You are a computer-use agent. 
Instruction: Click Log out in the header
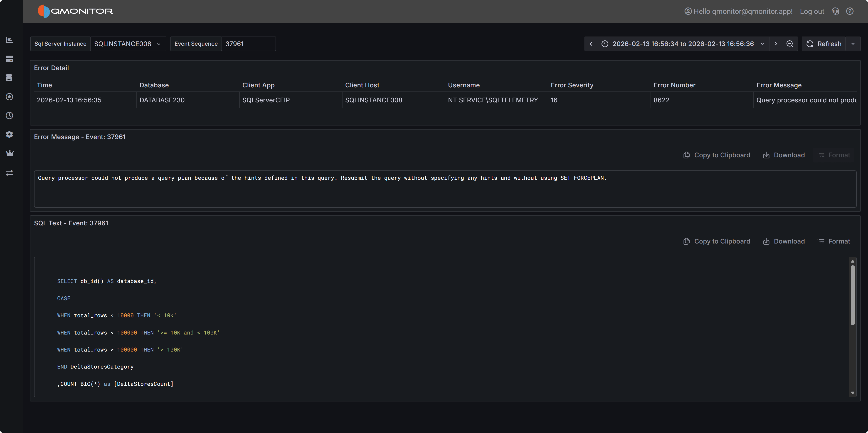coord(812,11)
